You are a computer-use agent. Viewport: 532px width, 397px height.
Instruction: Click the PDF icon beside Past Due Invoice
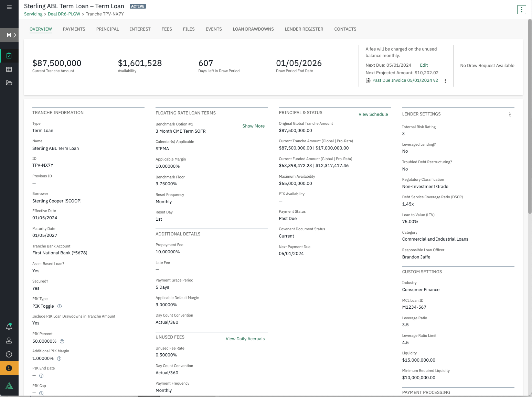click(x=368, y=80)
